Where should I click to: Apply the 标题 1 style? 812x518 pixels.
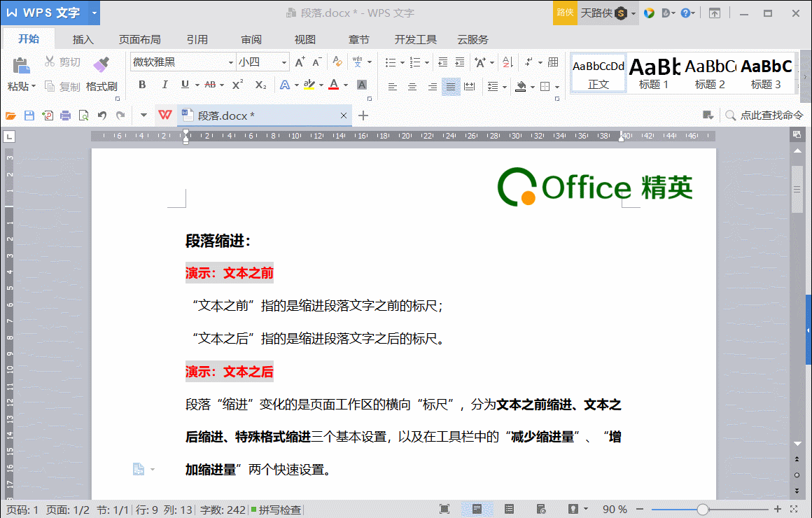[654, 73]
